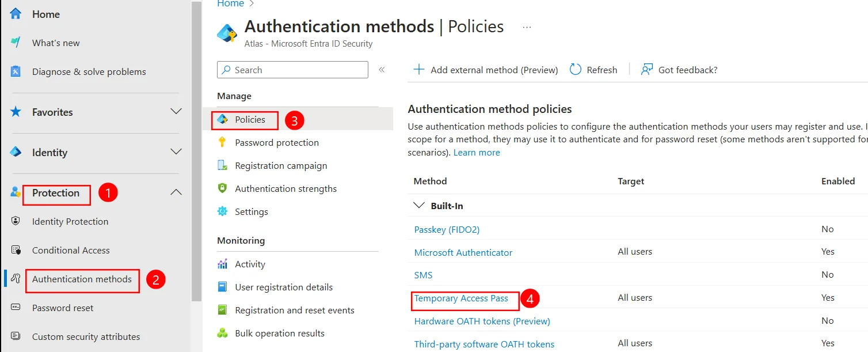Click the Diagnose & solve problems icon
868x352 pixels.
[x=16, y=71]
